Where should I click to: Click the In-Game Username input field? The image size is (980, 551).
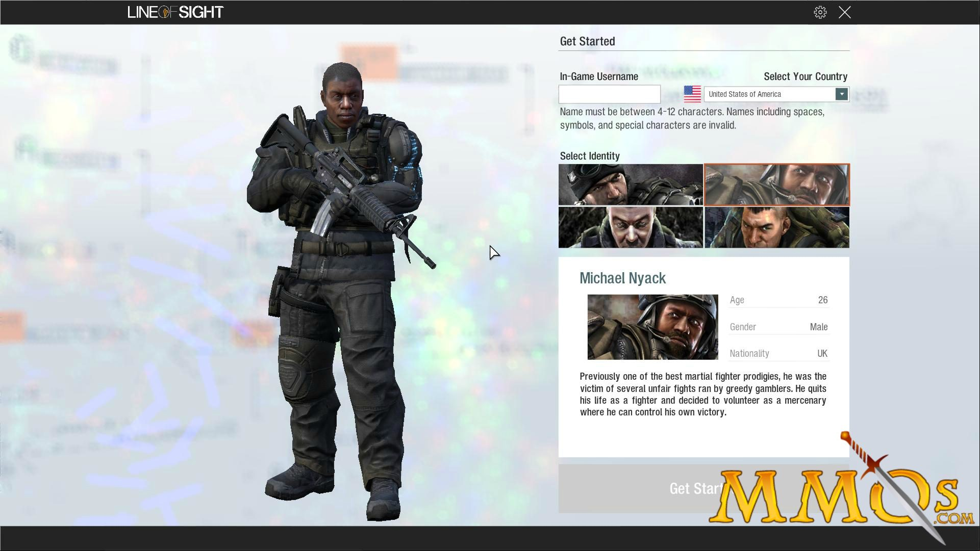[x=609, y=94]
